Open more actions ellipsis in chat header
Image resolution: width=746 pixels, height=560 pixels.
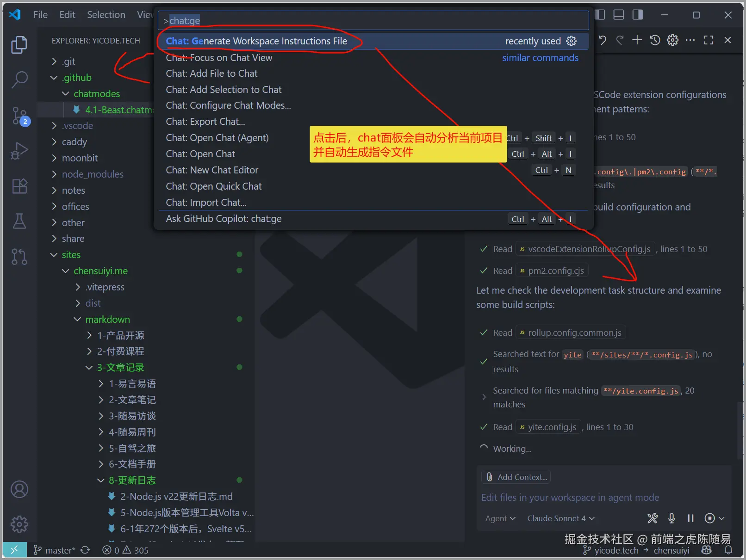click(690, 40)
